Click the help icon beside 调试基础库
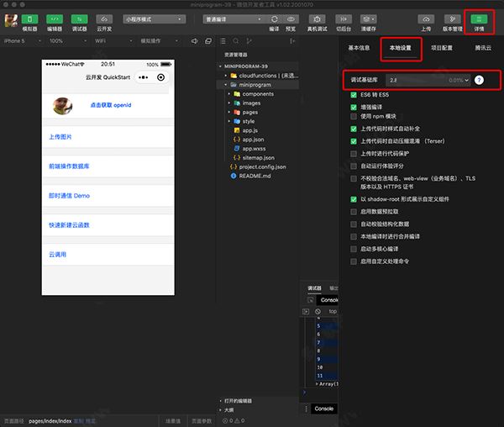 pyautogui.click(x=479, y=79)
